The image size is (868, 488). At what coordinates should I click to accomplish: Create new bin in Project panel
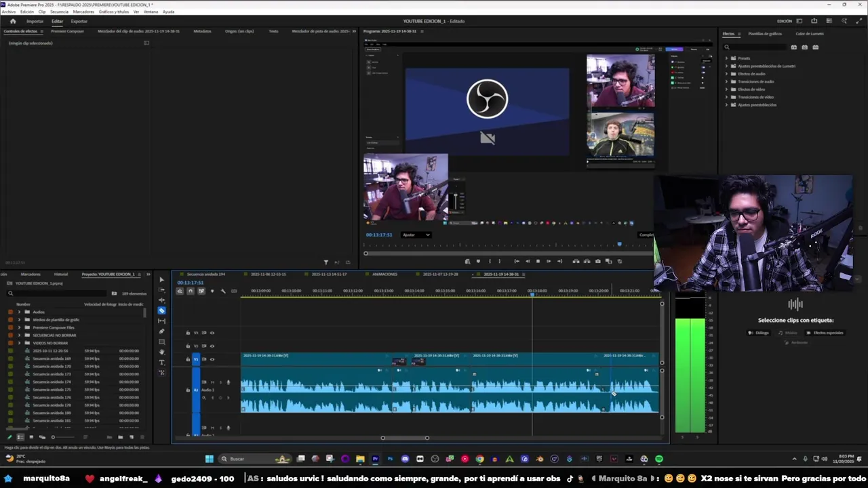[x=120, y=437]
